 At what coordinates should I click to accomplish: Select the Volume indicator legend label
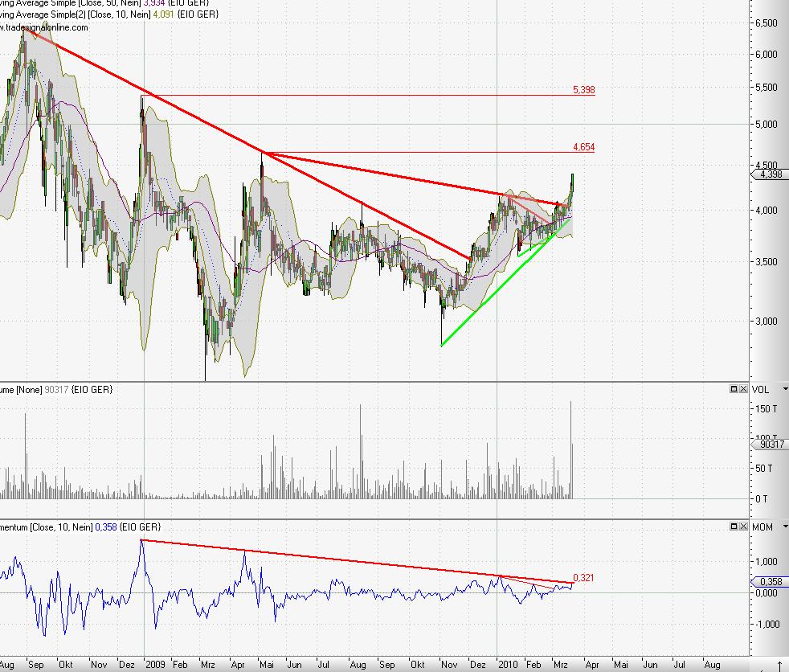[x=56, y=389]
